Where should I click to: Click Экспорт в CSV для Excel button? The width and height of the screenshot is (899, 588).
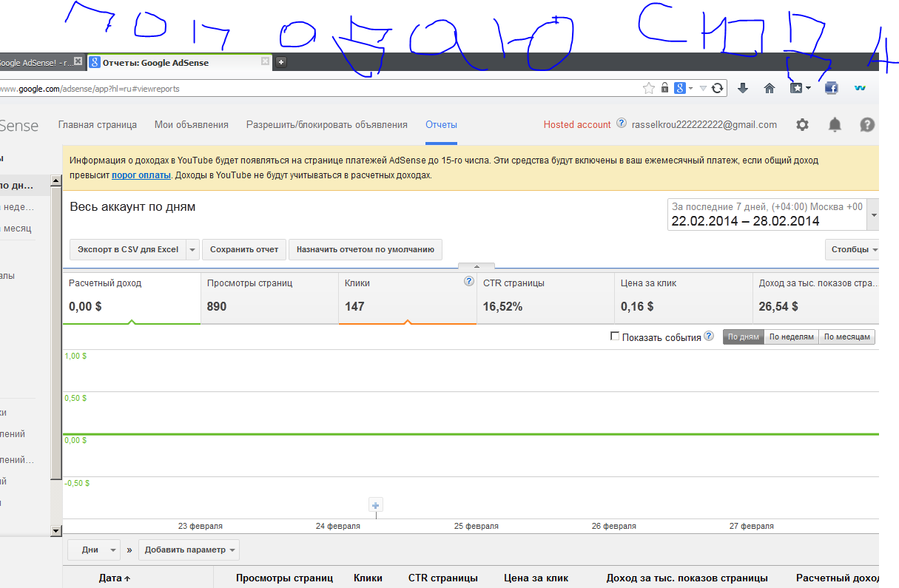point(129,249)
